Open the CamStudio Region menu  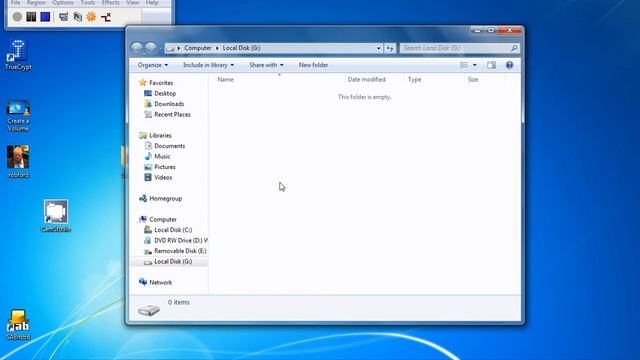[36, 2]
